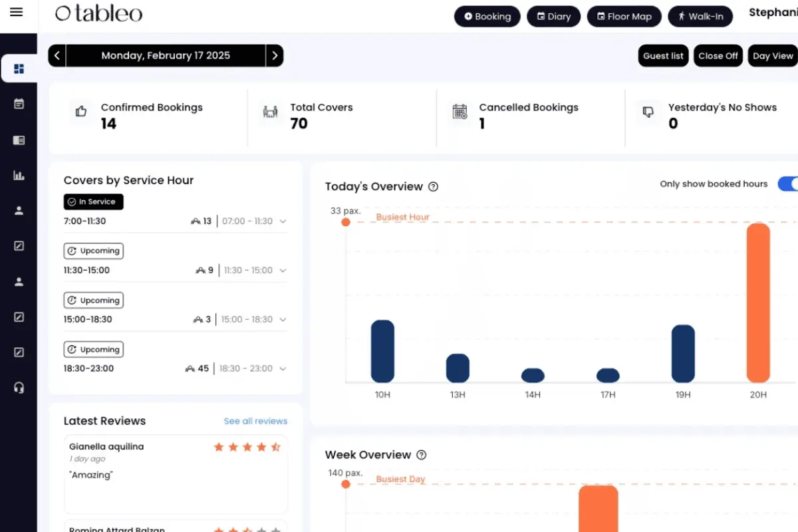Screen dimensions: 798x532
Task: Click Total Covers value 70
Action: pyautogui.click(x=299, y=124)
